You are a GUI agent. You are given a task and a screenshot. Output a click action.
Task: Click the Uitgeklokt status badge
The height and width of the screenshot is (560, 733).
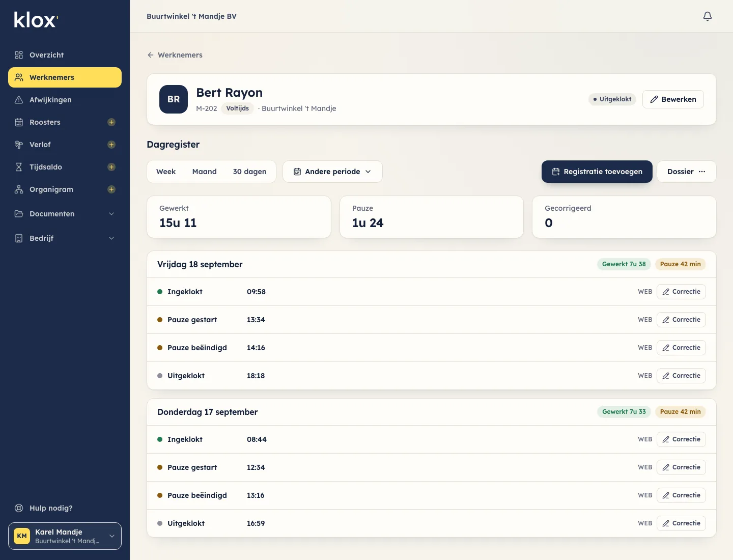612,99
